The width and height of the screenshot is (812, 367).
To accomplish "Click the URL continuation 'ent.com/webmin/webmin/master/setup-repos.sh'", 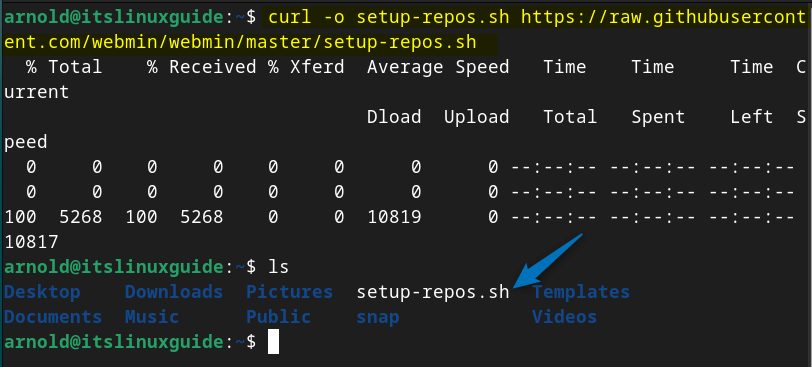I will [x=240, y=42].
